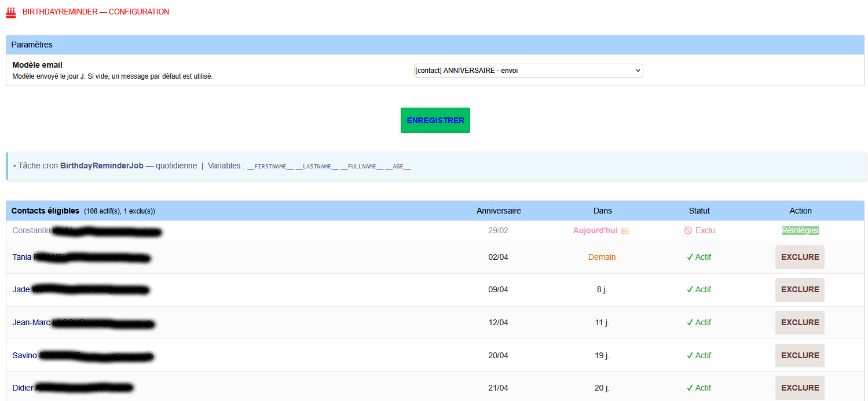Click the Actif checkmark on Tania's row
Viewport: 868px width, 401px height.
point(690,257)
